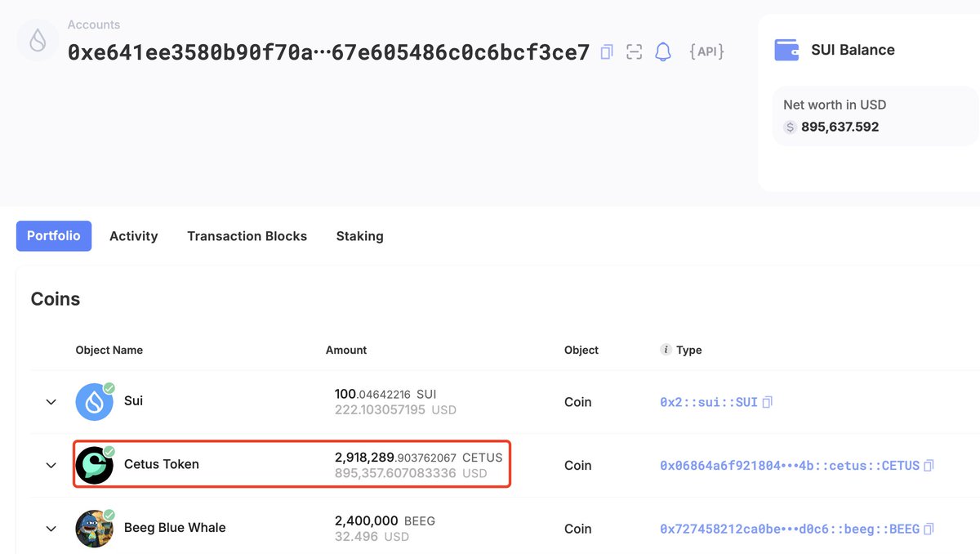The height and width of the screenshot is (554, 980).
Task: Switch to the Portfolio tab
Action: point(54,236)
